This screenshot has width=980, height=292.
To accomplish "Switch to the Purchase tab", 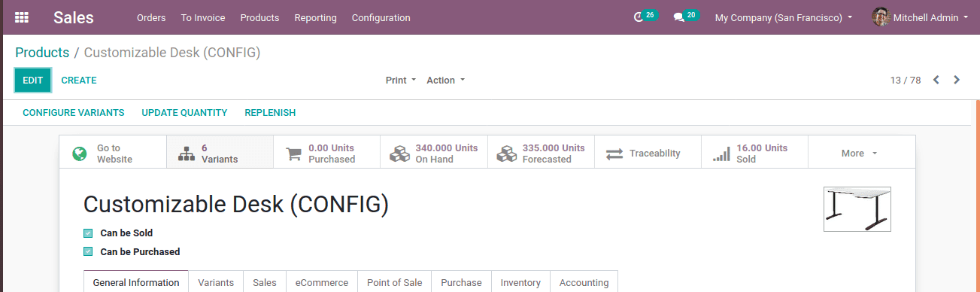I will pyautogui.click(x=461, y=282).
